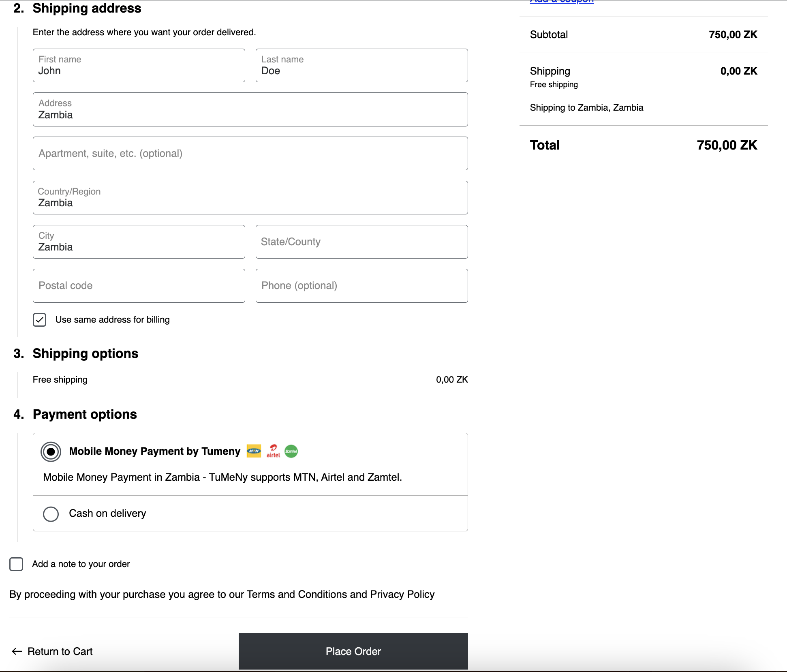787x672 pixels.
Task: Click the Shipping options heading
Action: pyautogui.click(x=86, y=353)
